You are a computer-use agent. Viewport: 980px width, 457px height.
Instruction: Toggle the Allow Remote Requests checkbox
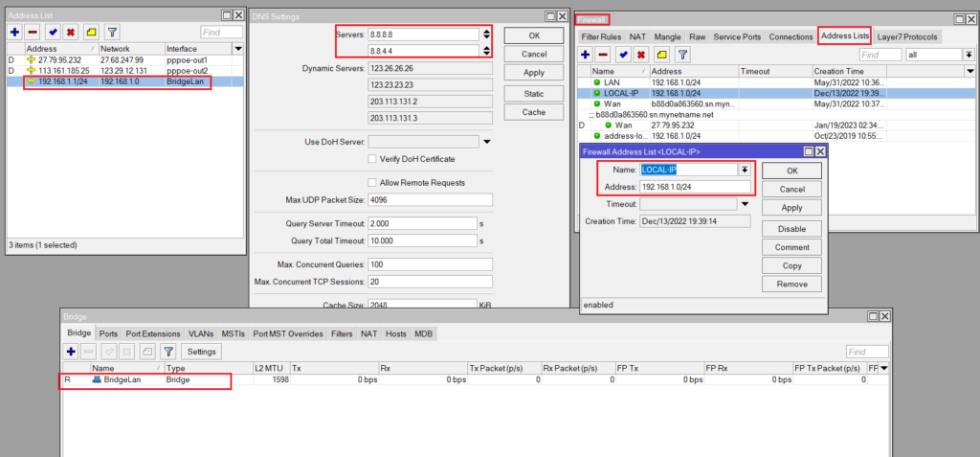pyautogui.click(x=372, y=182)
